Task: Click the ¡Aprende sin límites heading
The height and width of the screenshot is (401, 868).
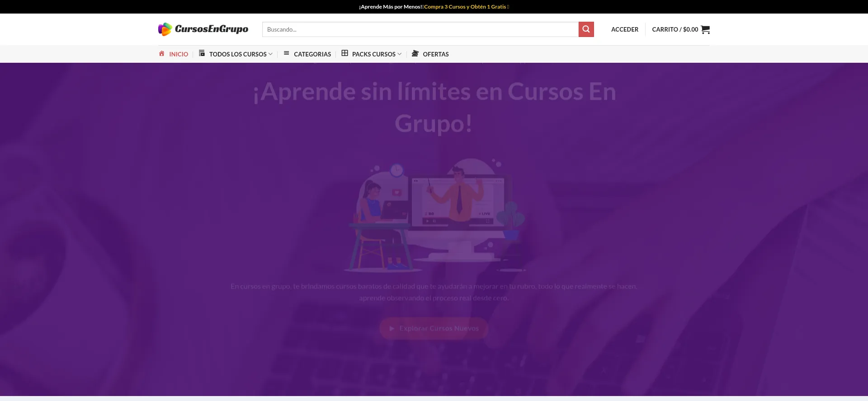Action: (434, 107)
